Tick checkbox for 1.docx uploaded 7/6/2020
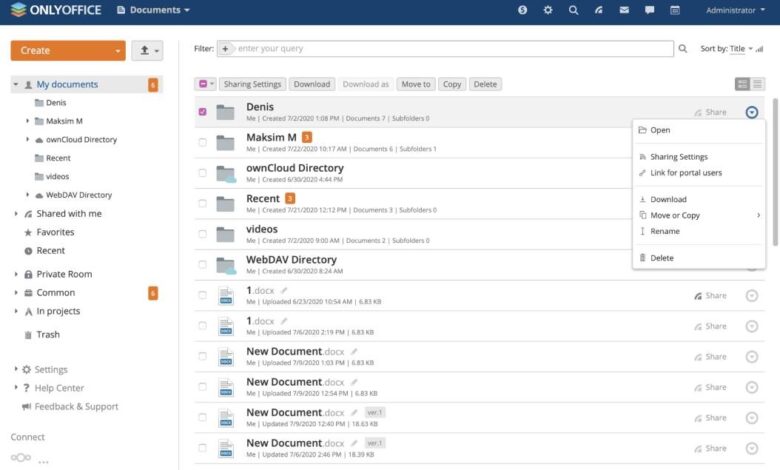Screen dimensions: 780x470 (202, 326)
